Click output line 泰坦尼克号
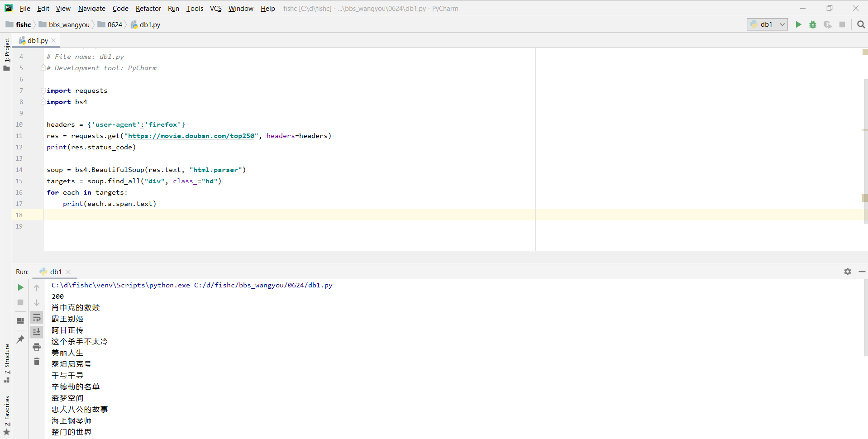Image resolution: width=868 pixels, height=439 pixels. 72,364
